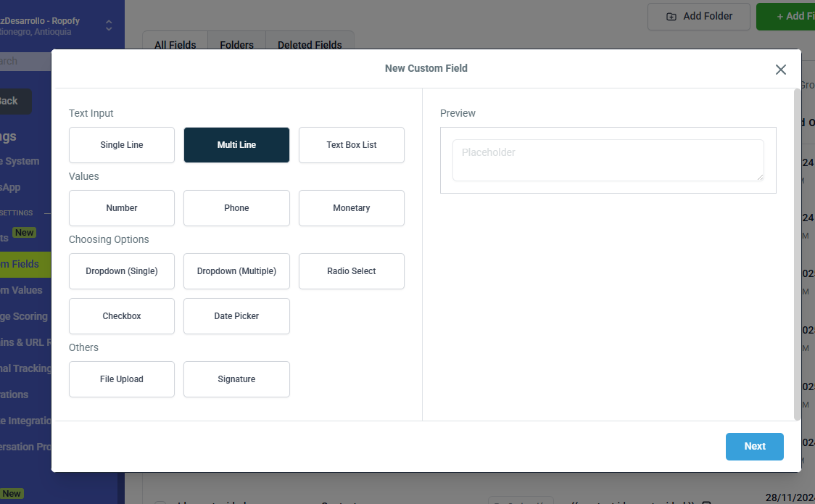Select the Checkbox field type

(122, 316)
